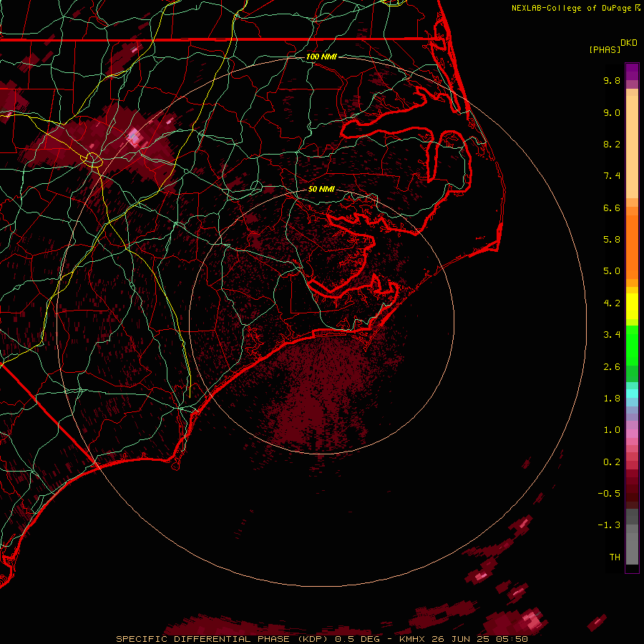Pick the pink color bar segment

click(x=632, y=434)
